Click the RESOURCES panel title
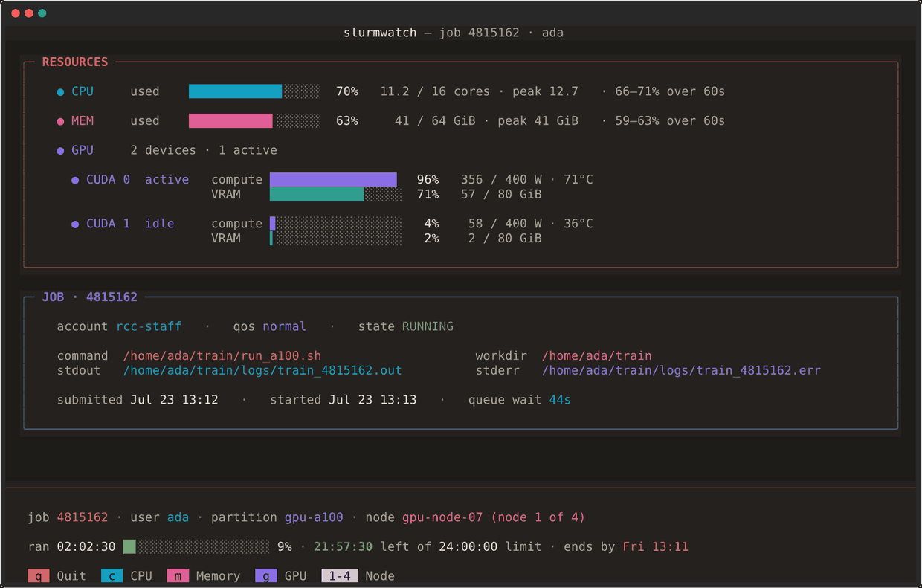The height and width of the screenshot is (588, 922). click(75, 62)
